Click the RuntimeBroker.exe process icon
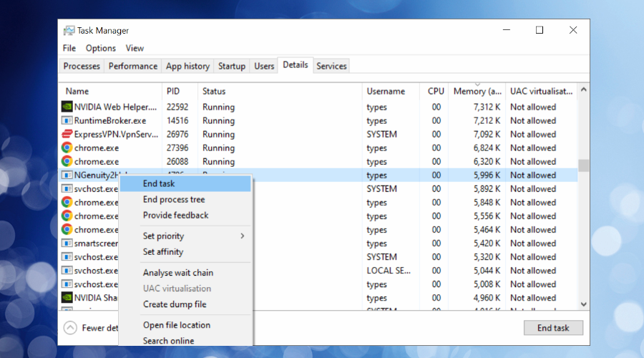Screen dimensions: 644x358 pos(67,120)
